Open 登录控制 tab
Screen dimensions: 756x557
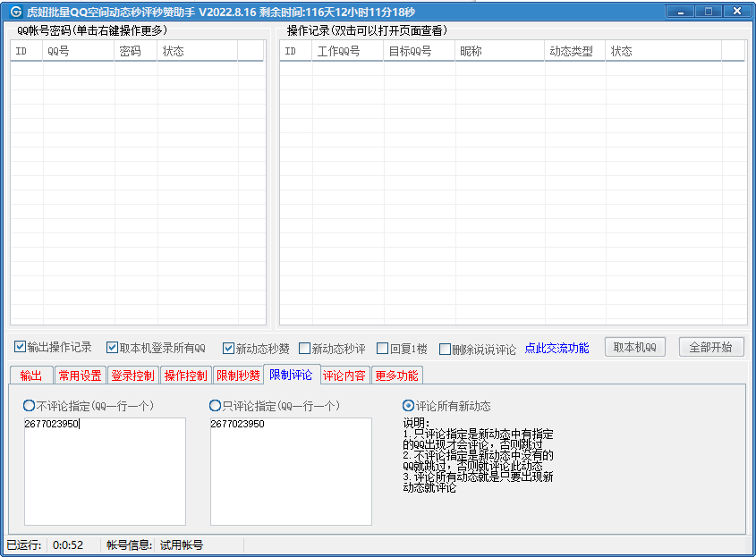pyautogui.click(x=132, y=376)
